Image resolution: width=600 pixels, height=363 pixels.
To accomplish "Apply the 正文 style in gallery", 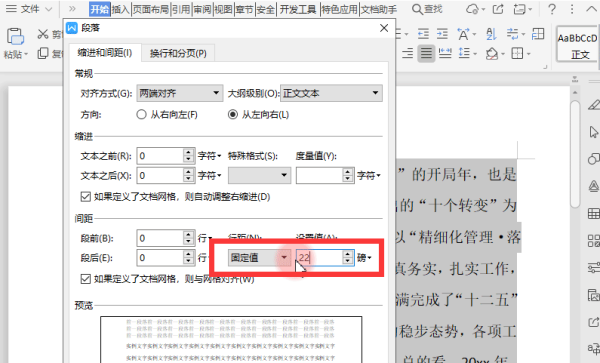I will point(577,44).
